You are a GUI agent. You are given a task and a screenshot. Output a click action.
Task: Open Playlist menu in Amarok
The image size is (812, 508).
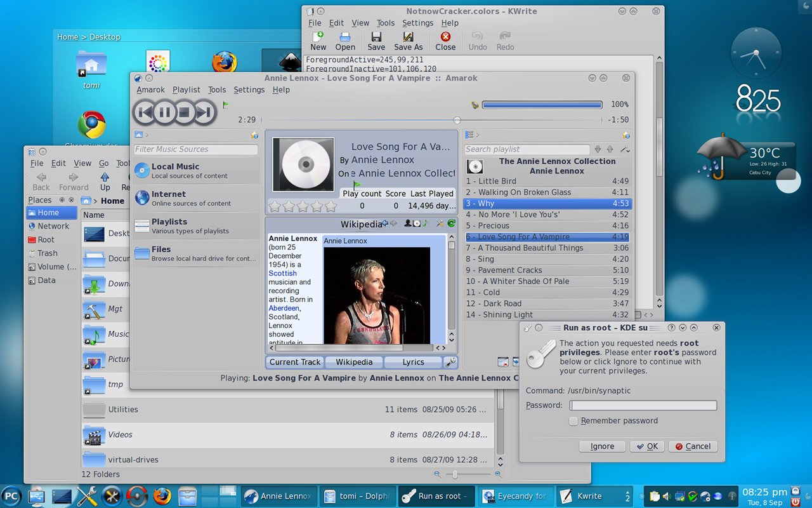(186, 90)
